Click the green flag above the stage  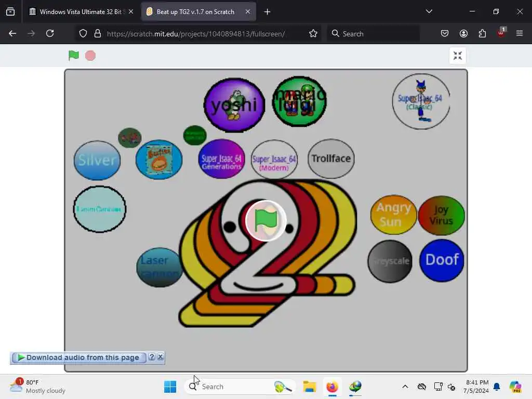click(74, 55)
